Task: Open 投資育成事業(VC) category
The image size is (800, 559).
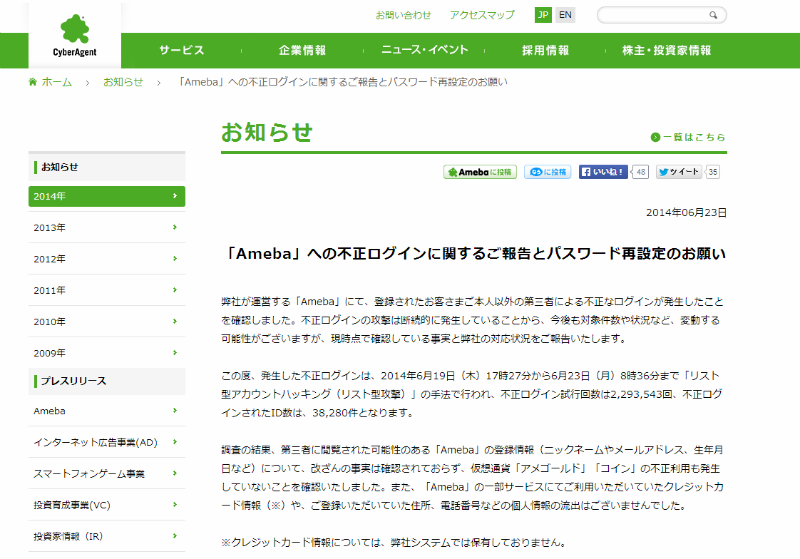Action: click(107, 505)
